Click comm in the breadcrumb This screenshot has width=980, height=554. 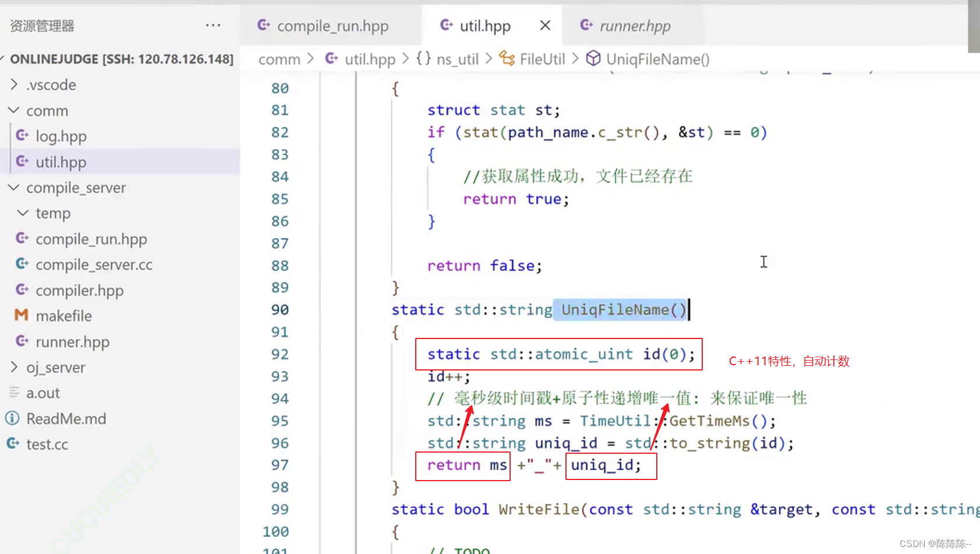[x=280, y=59]
